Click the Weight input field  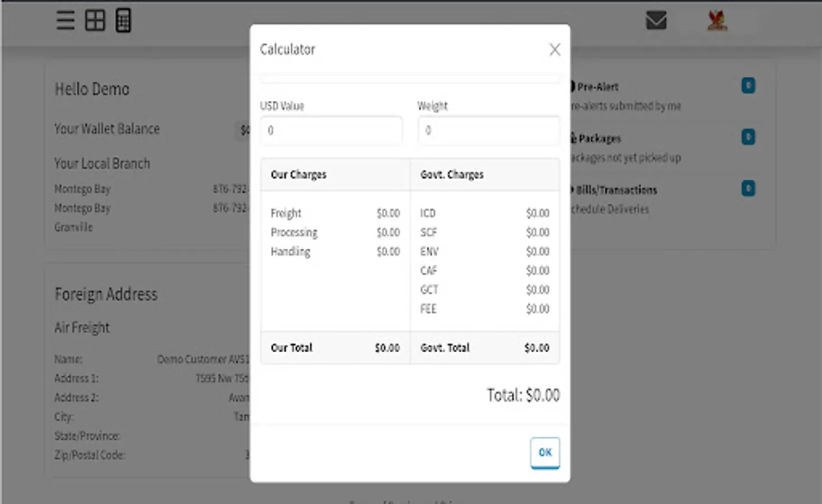click(x=488, y=130)
